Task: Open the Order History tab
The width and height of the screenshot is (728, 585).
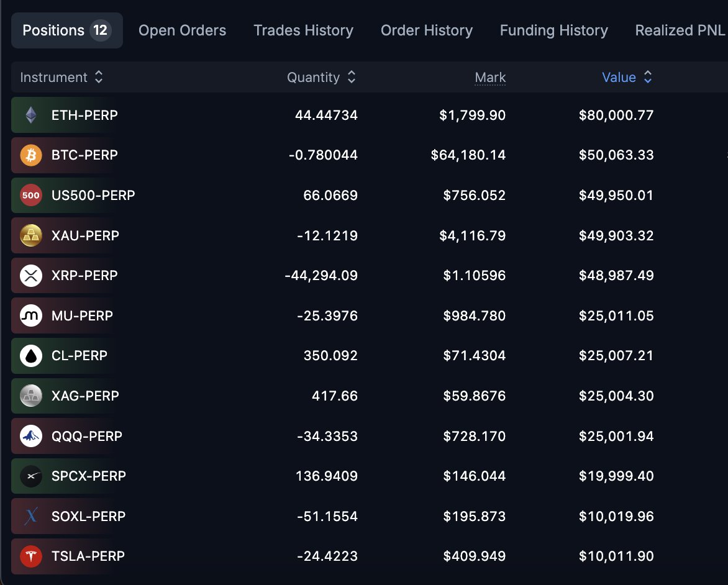Action: (x=427, y=30)
